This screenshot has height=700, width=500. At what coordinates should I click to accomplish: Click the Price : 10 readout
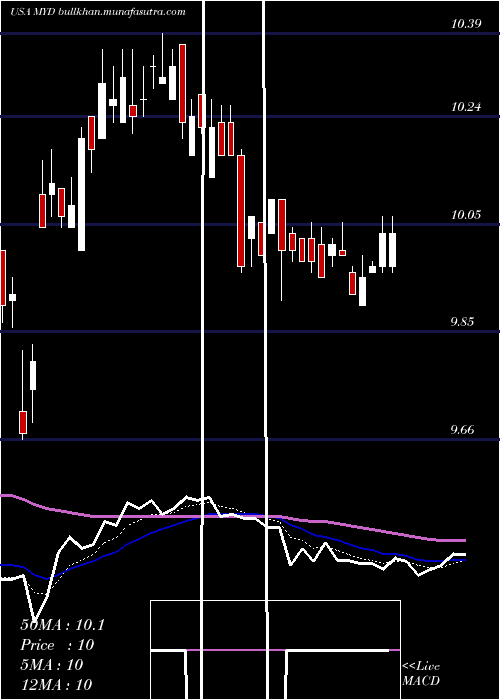click(x=57, y=645)
